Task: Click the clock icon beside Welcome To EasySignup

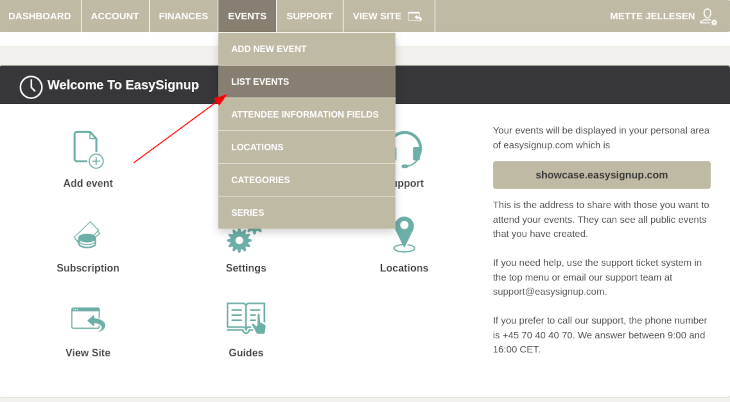Action: point(31,87)
